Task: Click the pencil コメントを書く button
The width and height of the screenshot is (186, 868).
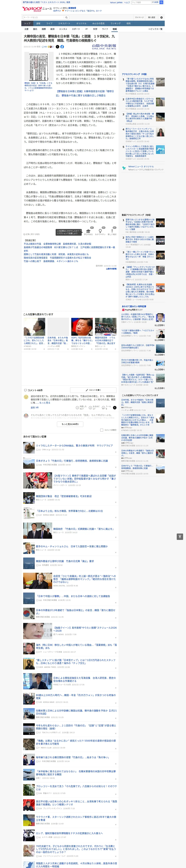Action: click(x=93, y=390)
